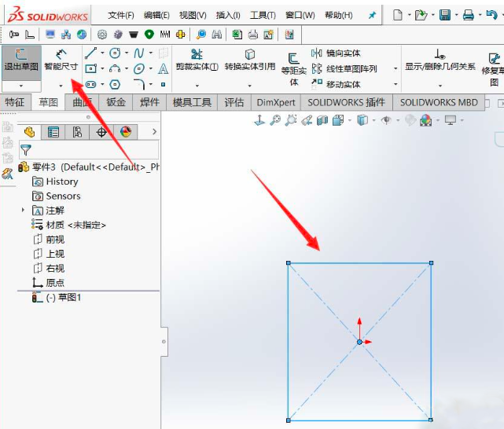Click the Save icon in title toolbar
The image size is (504, 429).
(445, 15)
